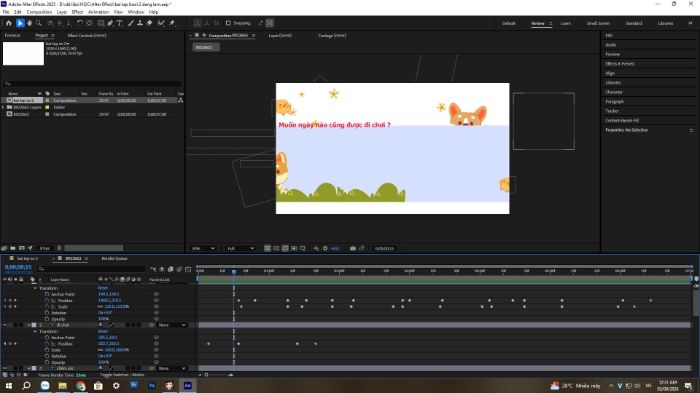The image size is (700, 393).
Task: Open the Parent dropdown of layer 2
Action: [172, 325]
